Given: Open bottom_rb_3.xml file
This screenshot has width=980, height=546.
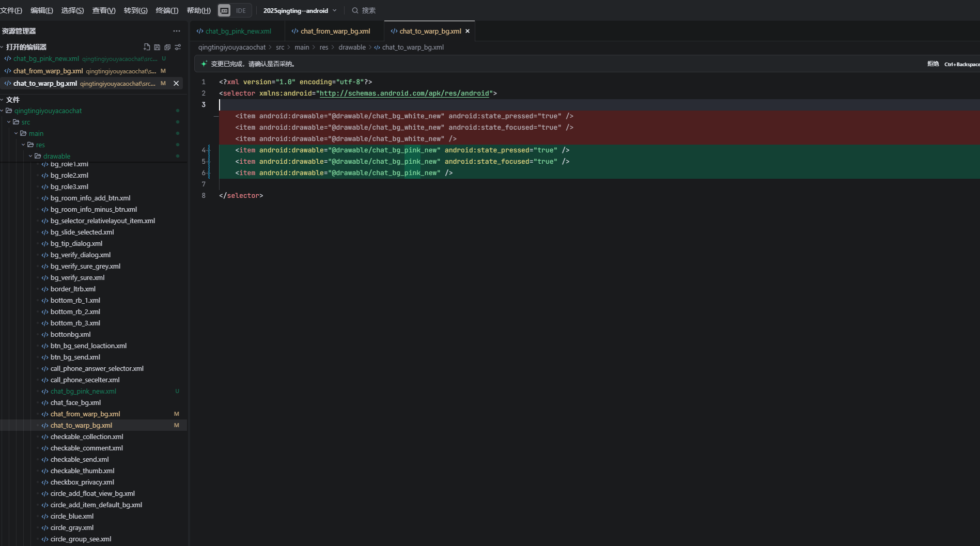Looking at the screenshot, I should pos(75,323).
